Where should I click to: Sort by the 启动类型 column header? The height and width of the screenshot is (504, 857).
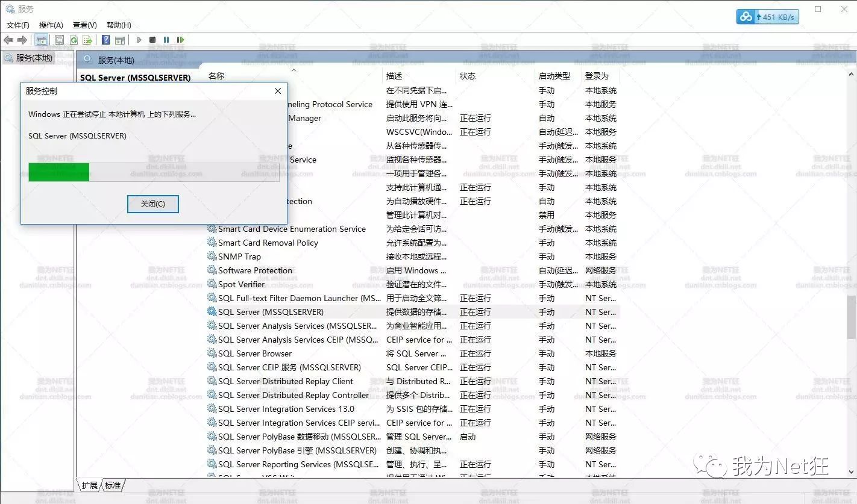[x=554, y=76]
